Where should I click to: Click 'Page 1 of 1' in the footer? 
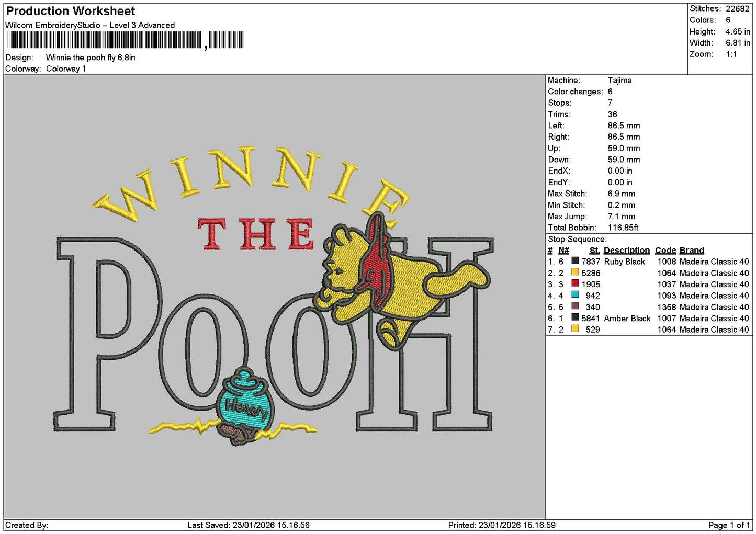pyautogui.click(x=729, y=525)
